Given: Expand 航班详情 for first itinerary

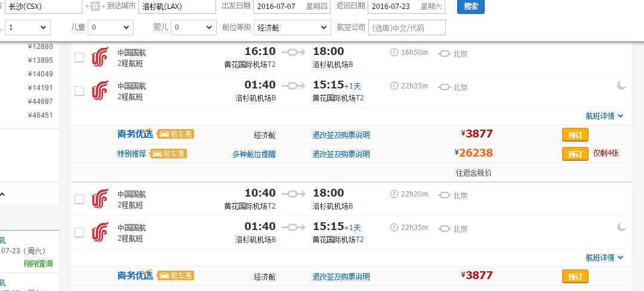Looking at the screenshot, I should [x=604, y=117].
